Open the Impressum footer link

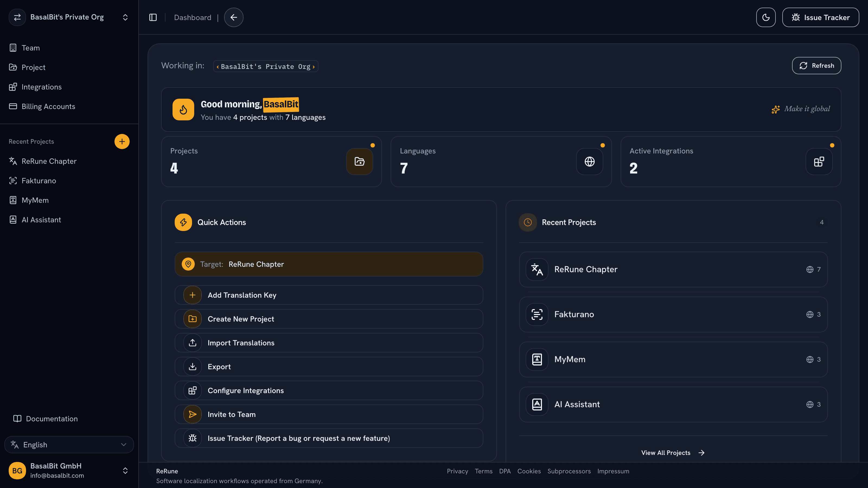(x=613, y=471)
